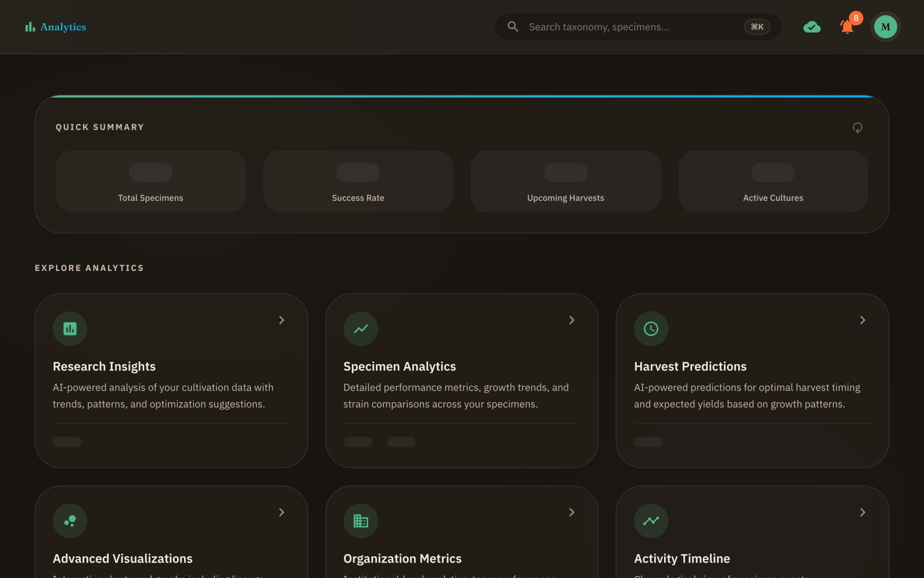Viewport: 924px width, 578px height.
Task: Expand Activity Timeline via its chevron
Action: [863, 513]
